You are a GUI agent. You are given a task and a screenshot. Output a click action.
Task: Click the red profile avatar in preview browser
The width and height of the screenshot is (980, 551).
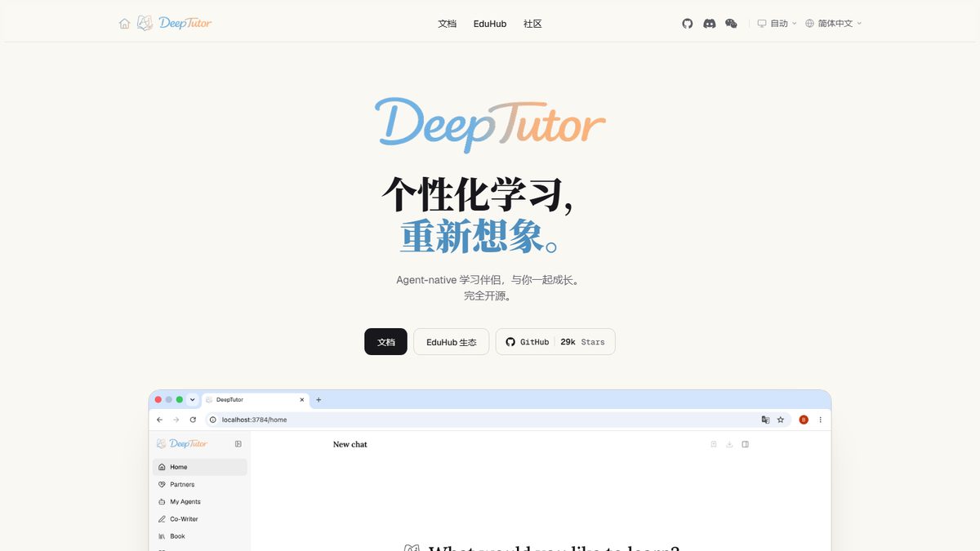coord(804,420)
